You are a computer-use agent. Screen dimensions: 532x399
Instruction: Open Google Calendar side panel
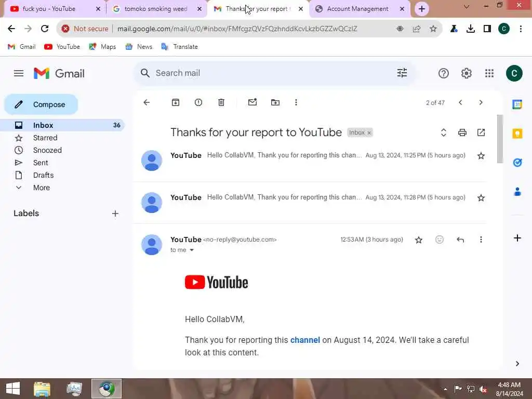(x=517, y=104)
